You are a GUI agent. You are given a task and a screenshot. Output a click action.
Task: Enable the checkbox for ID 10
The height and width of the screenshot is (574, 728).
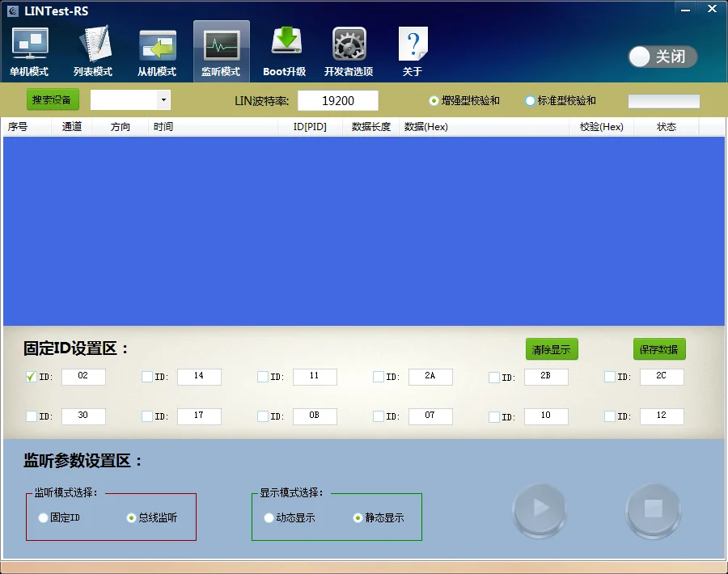494,416
